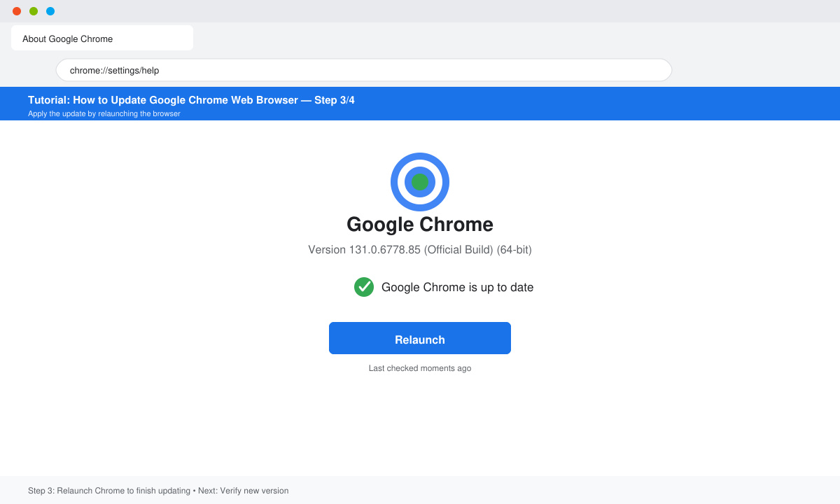Viewport: 840px width, 504px height.
Task: Click 'Apply the update by relaunching' subtitle
Action: point(104,113)
